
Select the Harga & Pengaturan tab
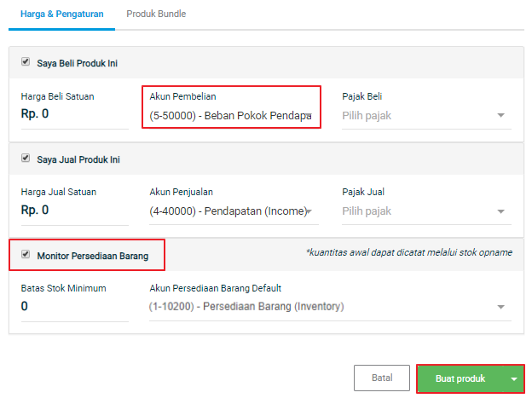point(61,14)
